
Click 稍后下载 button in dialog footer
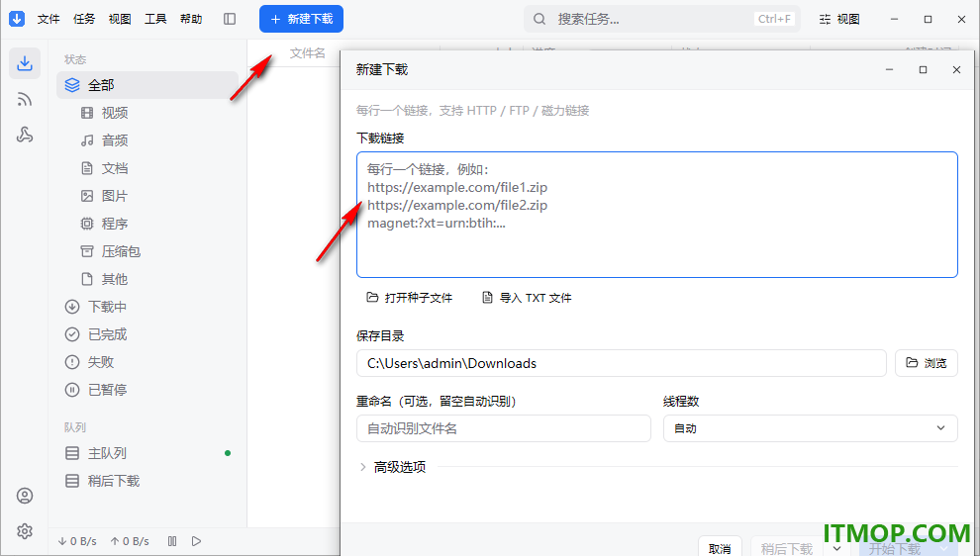click(787, 547)
